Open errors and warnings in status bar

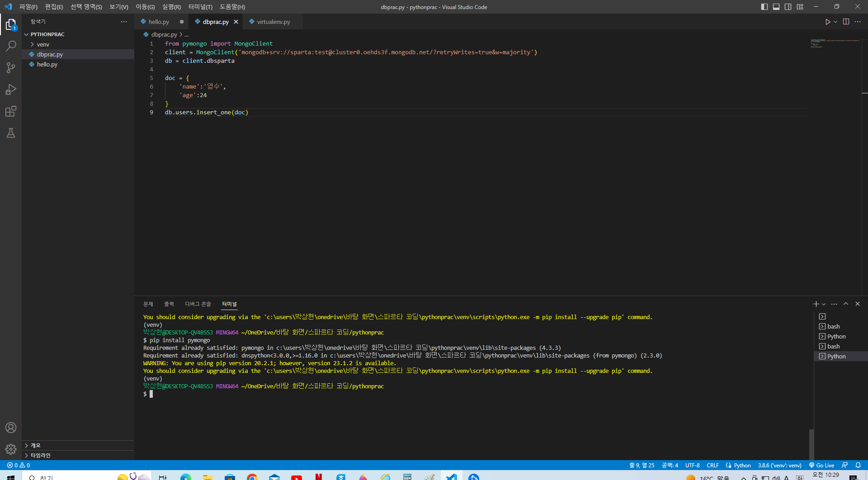click(19, 465)
